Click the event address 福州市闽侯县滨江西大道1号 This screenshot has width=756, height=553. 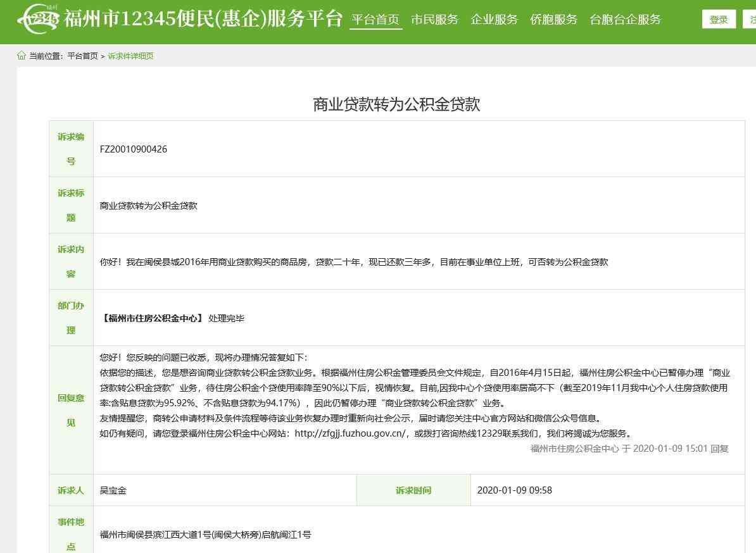(x=205, y=535)
